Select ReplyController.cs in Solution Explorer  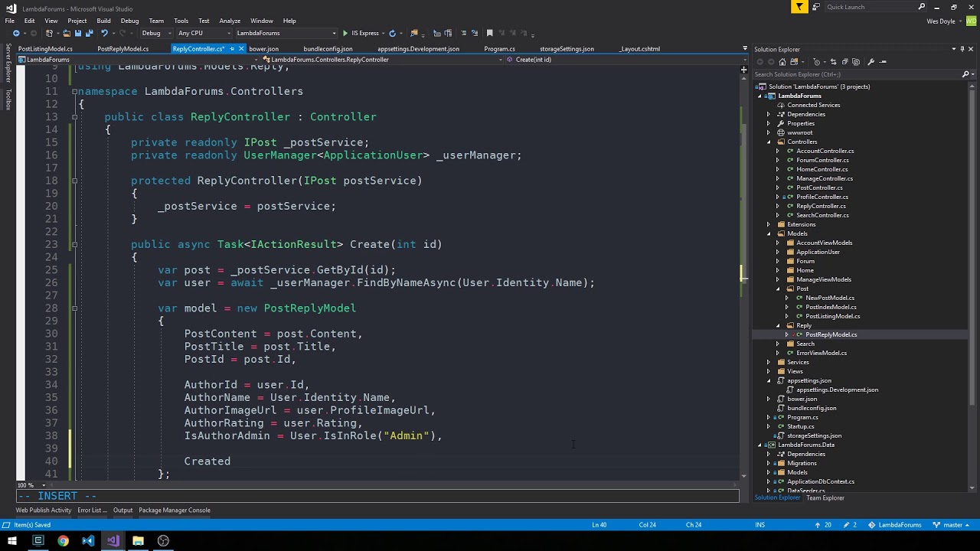click(x=821, y=207)
